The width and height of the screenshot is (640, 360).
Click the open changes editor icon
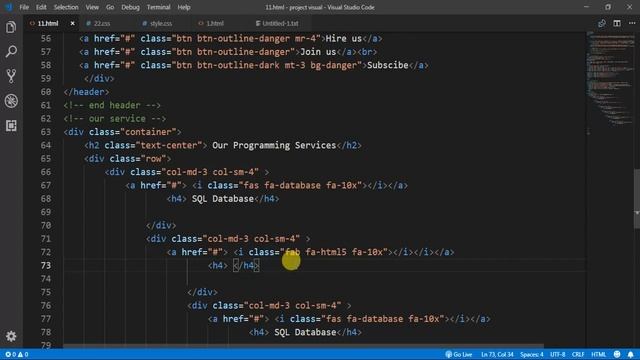click(x=602, y=23)
